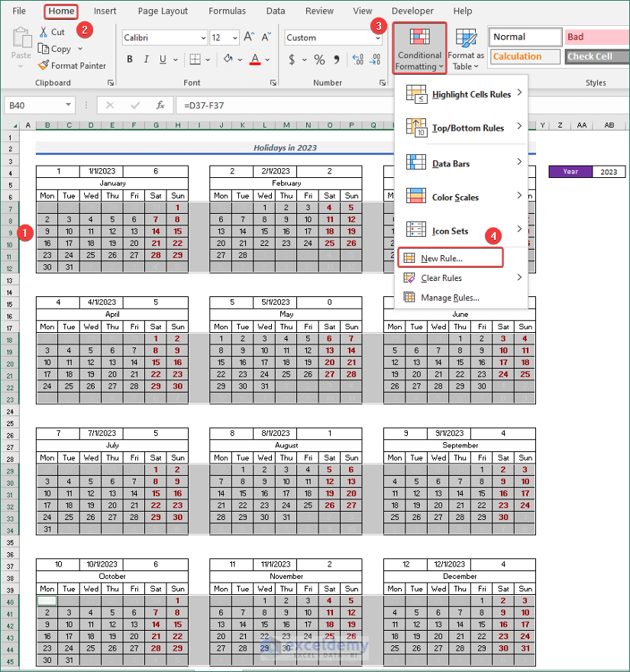
Task: Select Manage Rules... menu item
Action: point(461,297)
